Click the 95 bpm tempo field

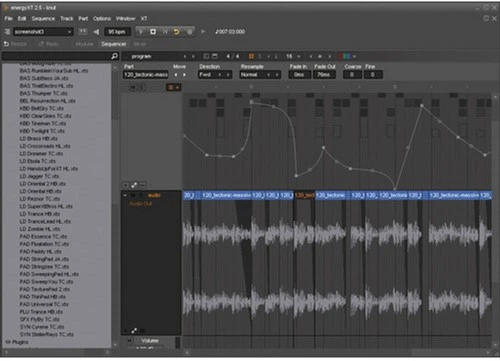[x=117, y=32]
